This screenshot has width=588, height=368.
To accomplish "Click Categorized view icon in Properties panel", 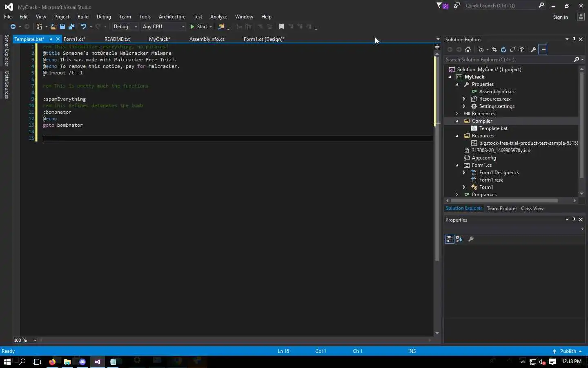I will point(450,239).
